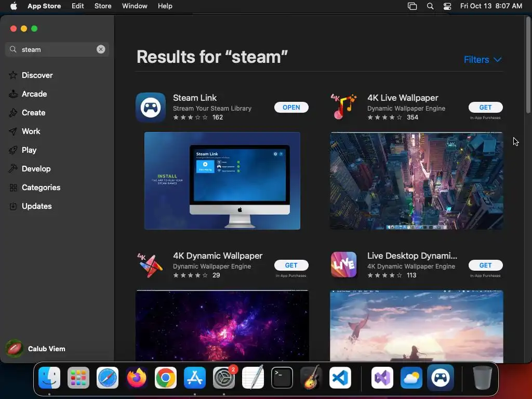Image resolution: width=532 pixels, height=399 pixels.
Task: Open Spotlight search in menu bar
Action: tap(430, 6)
